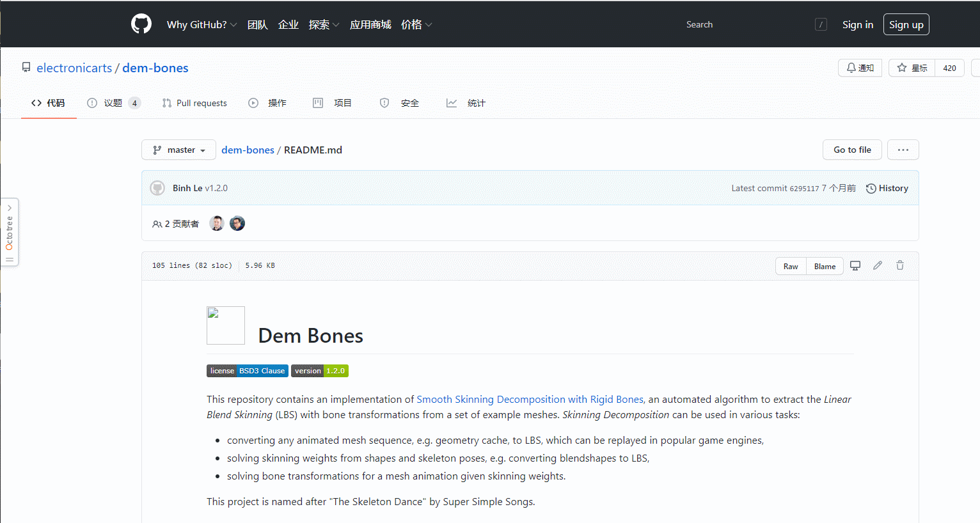The height and width of the screenshot is (523, 980).
Task: Switch to the 操作 actions tab
Action: pyautogui.click(x=267, y=103)
